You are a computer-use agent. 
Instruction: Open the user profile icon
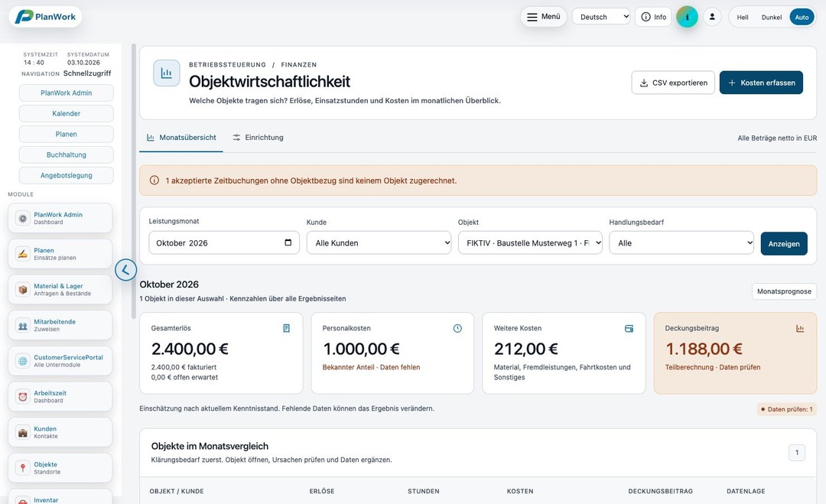[712, 17]
